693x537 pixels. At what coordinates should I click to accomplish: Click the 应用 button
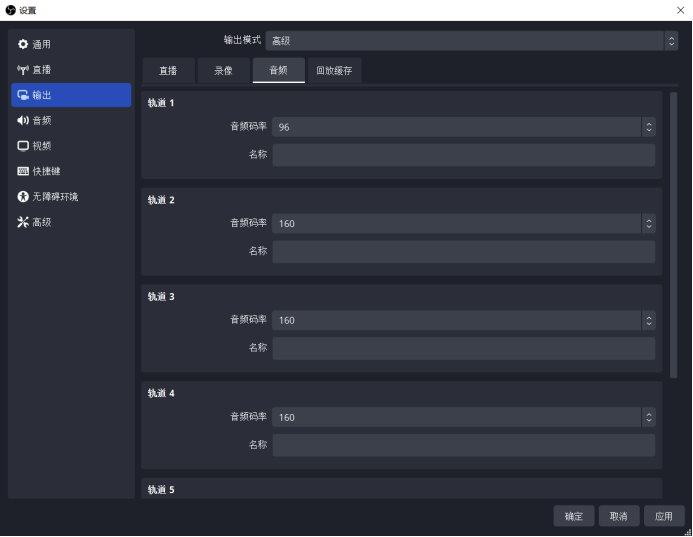tap(664, 516)
